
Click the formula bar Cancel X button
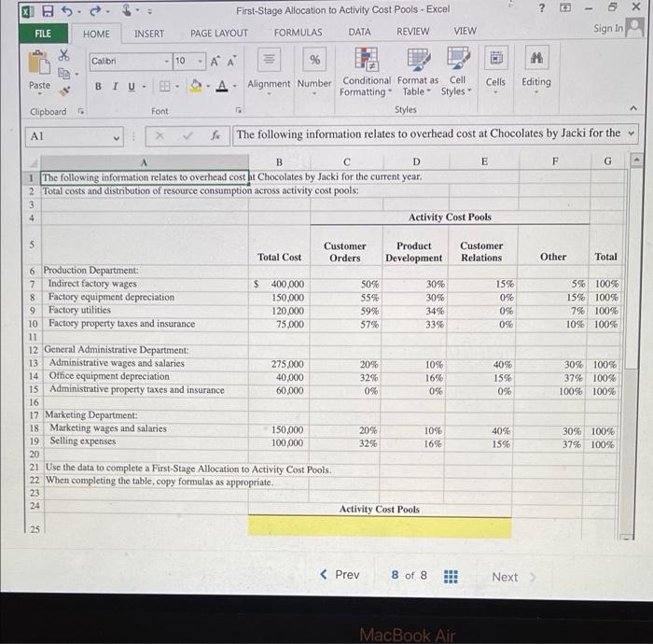click(160, 135)
